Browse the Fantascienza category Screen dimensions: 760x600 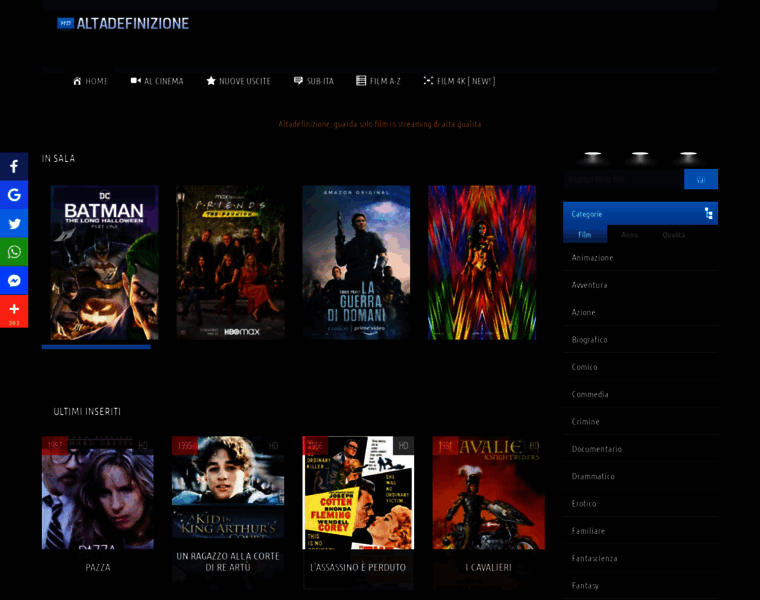pos(594,558)
